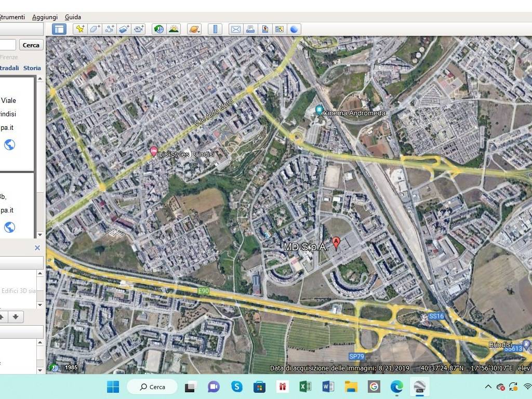The height and width of the screenshot is (399, 532).
Task: Open the Storia search history link
Action: click(x=32, y=68)
